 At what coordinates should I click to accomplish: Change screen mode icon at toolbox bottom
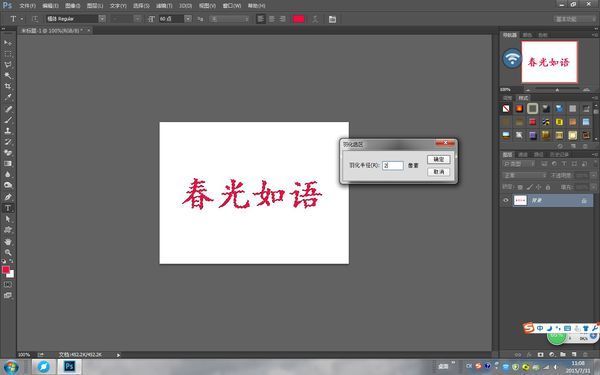(x=8, y=295)
